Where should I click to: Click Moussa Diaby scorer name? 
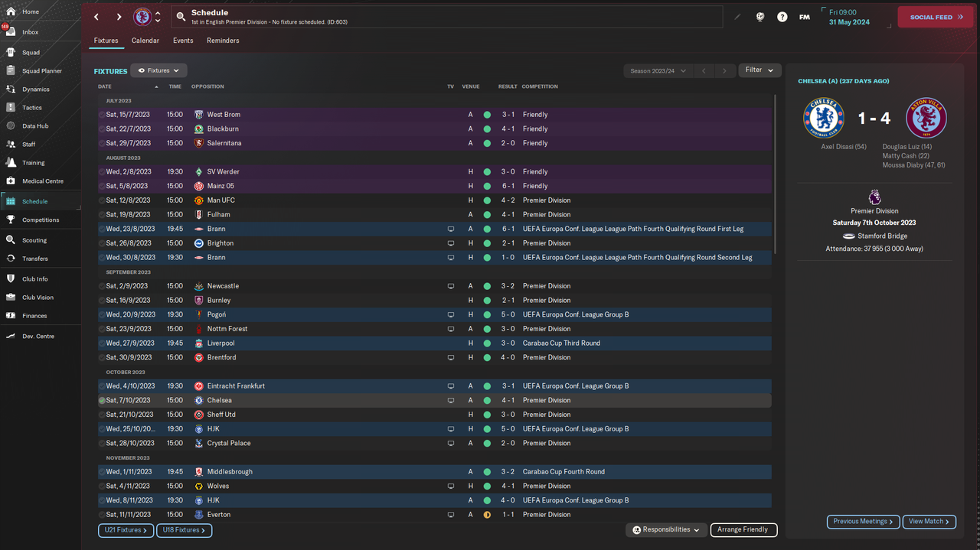pyautogui.click(x=913, y=165)
